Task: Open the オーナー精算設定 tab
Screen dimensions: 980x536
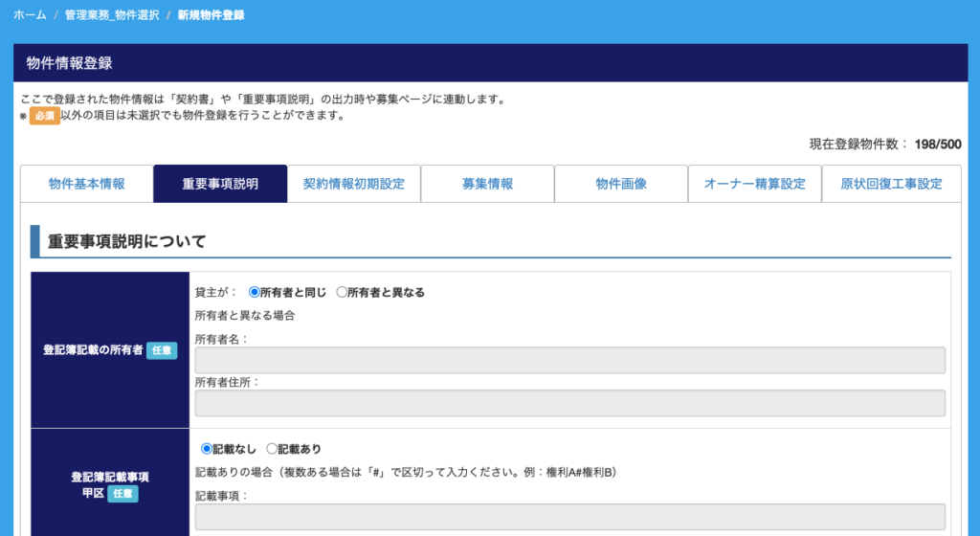Action: click(754, 184)
